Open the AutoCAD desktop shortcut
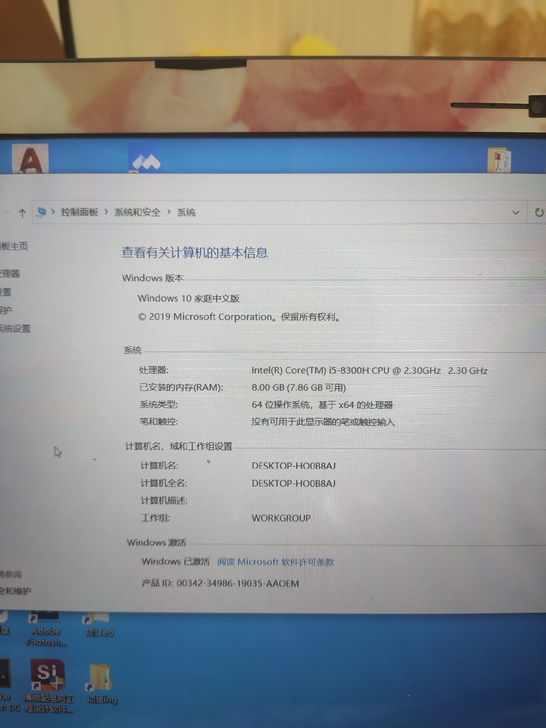546x728 pixels. pos(30,159)
